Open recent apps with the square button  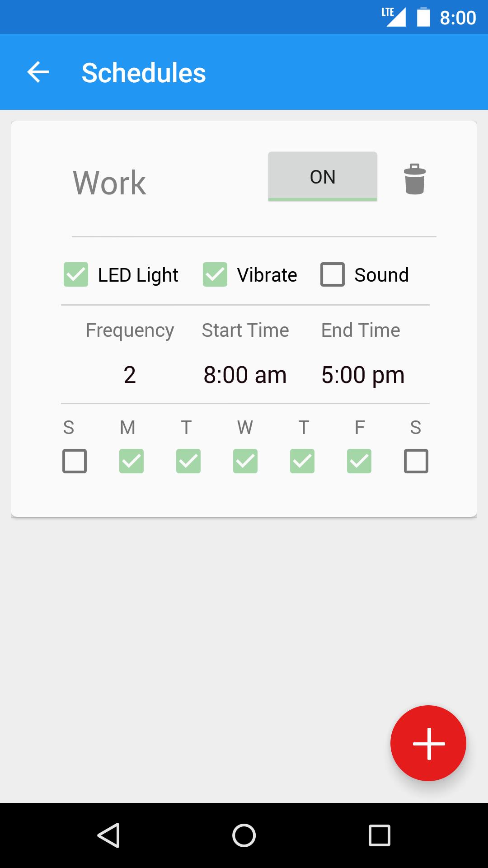point(380,835)
